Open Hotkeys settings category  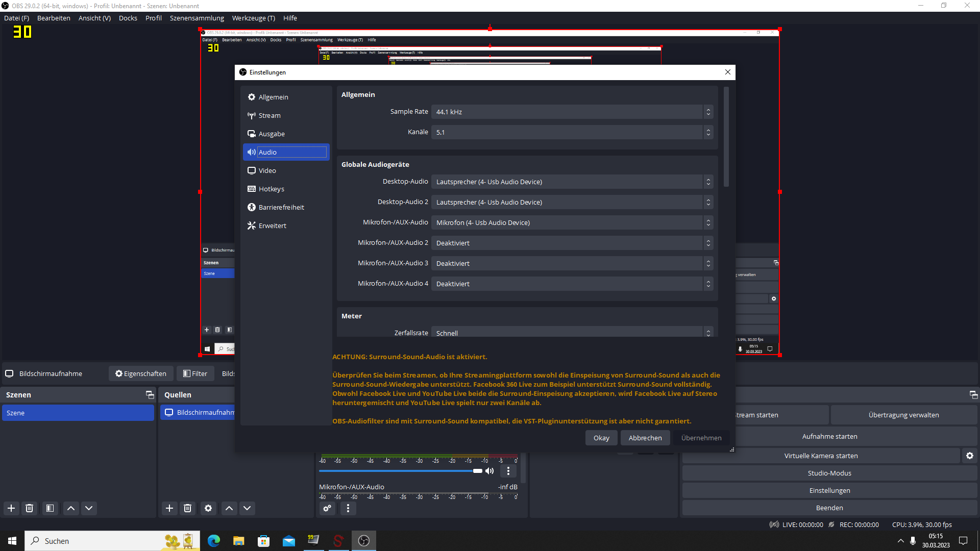(286, 189)
